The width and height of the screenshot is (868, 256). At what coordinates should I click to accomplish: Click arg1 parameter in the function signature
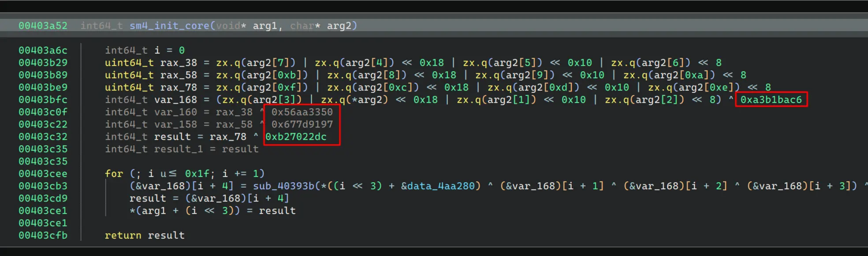click(264, 26)
